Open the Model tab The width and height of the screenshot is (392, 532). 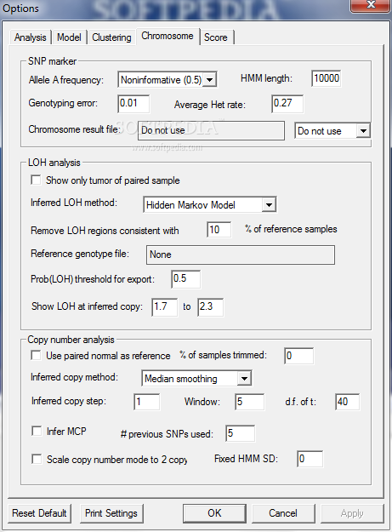69,37
